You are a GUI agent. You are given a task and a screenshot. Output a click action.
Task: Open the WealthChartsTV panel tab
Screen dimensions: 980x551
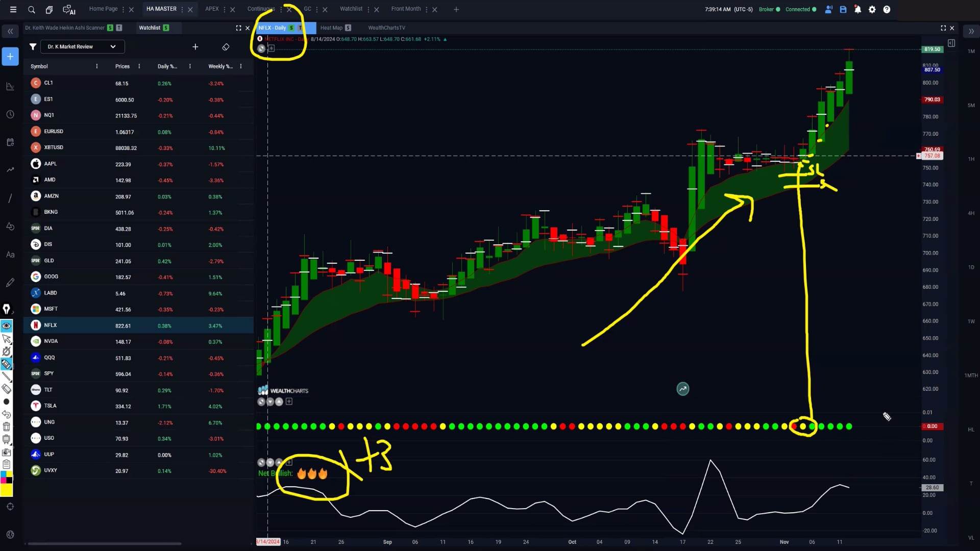[386, 28]
